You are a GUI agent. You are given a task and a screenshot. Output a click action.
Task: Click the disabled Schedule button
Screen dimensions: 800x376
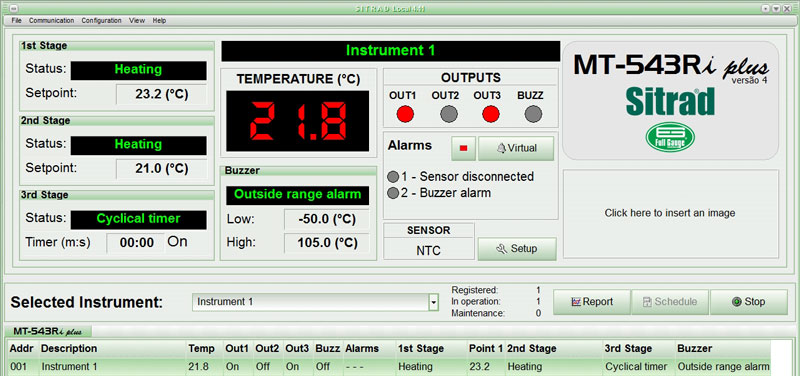[670, 302]
